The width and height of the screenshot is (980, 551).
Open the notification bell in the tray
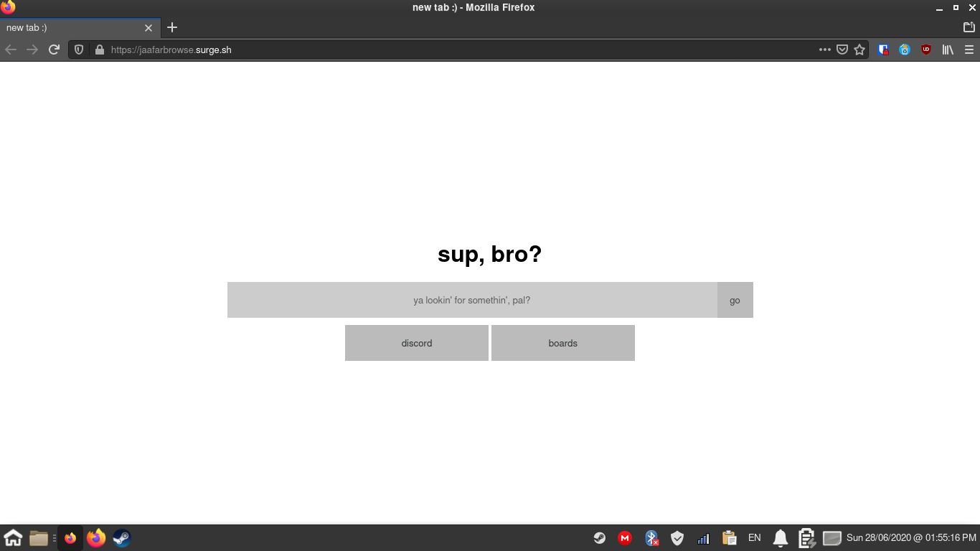[x=780, y=537]
